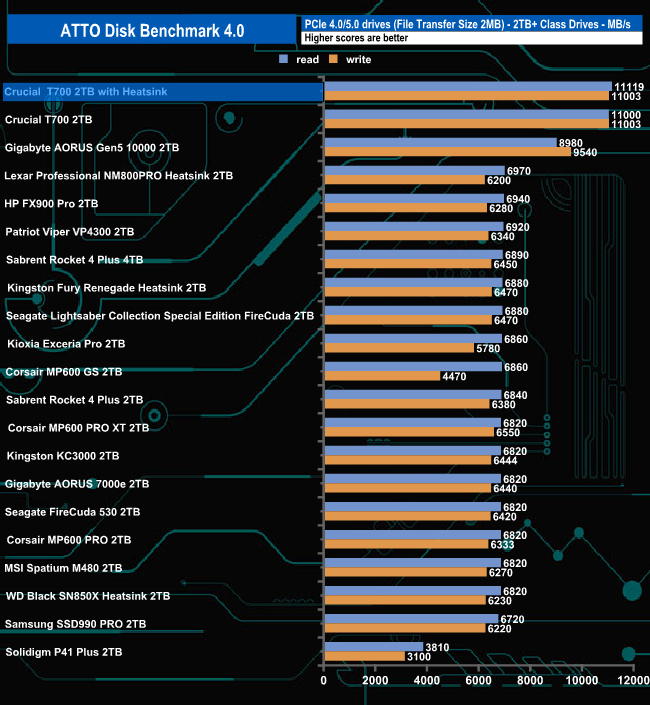Click WD Black SN850X Heatsink 2TB label

click(88, 596)
